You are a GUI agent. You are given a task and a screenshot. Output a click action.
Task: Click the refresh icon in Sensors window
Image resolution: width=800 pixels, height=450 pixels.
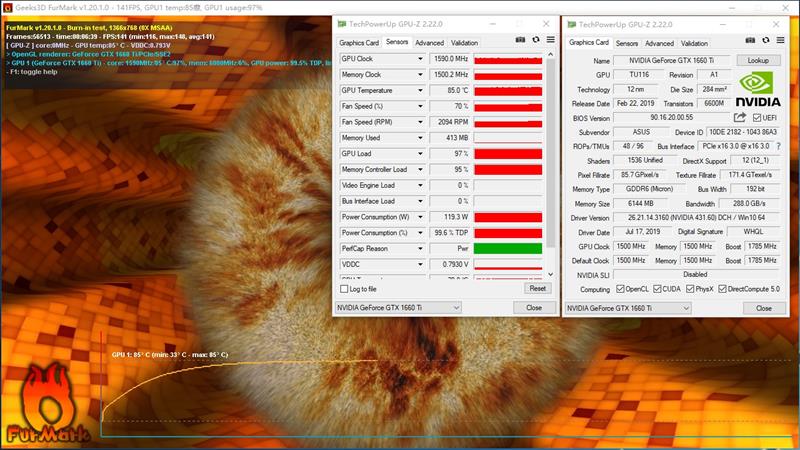click(x=535, y=42)
